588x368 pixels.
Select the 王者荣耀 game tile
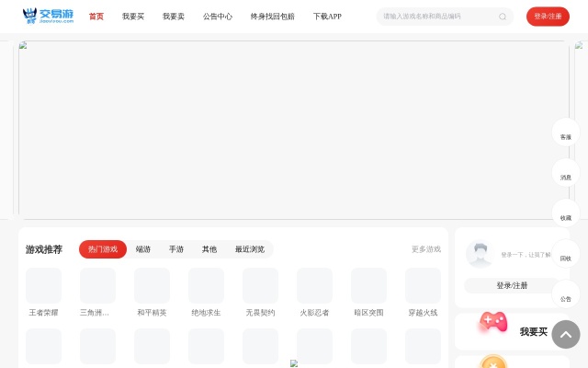coord(43,286)
